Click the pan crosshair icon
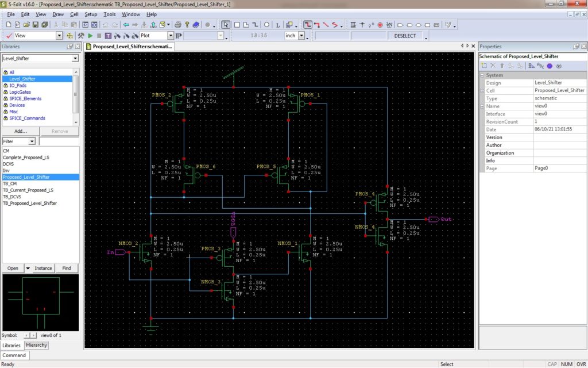 70,36
